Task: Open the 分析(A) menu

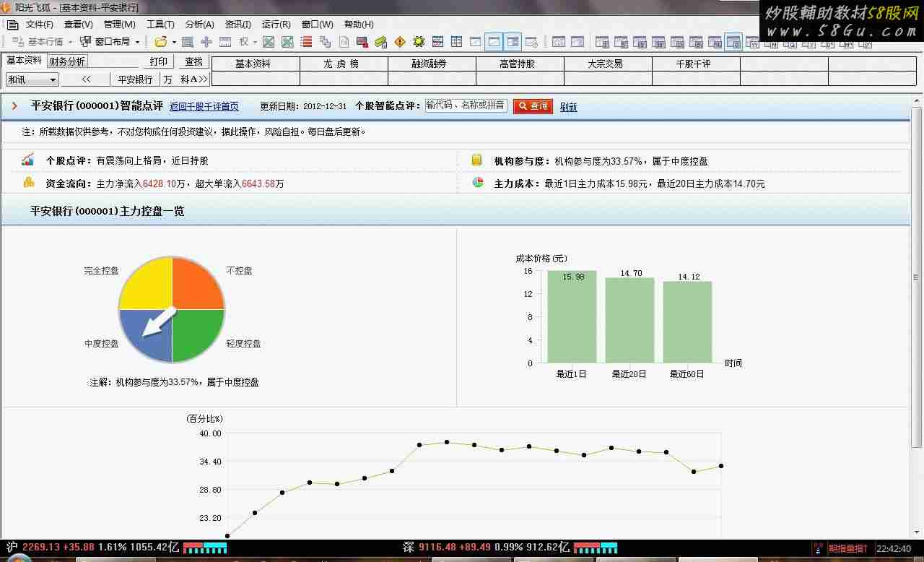Action: [x=199, y=25]
